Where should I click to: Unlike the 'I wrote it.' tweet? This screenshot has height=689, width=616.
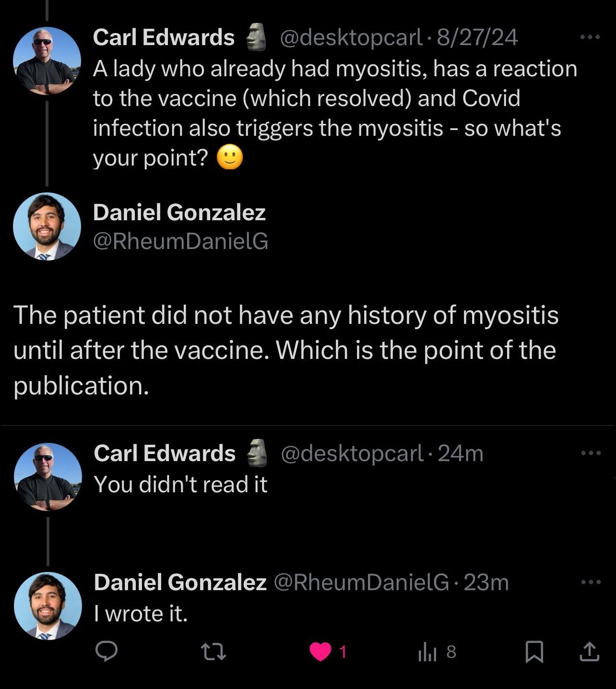(x=321, y=652)
